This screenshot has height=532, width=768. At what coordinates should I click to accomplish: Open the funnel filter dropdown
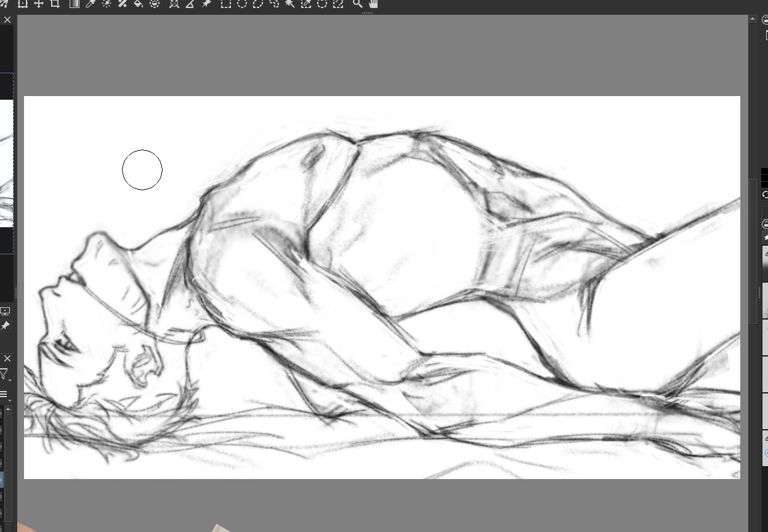click(x=4, y=375)
